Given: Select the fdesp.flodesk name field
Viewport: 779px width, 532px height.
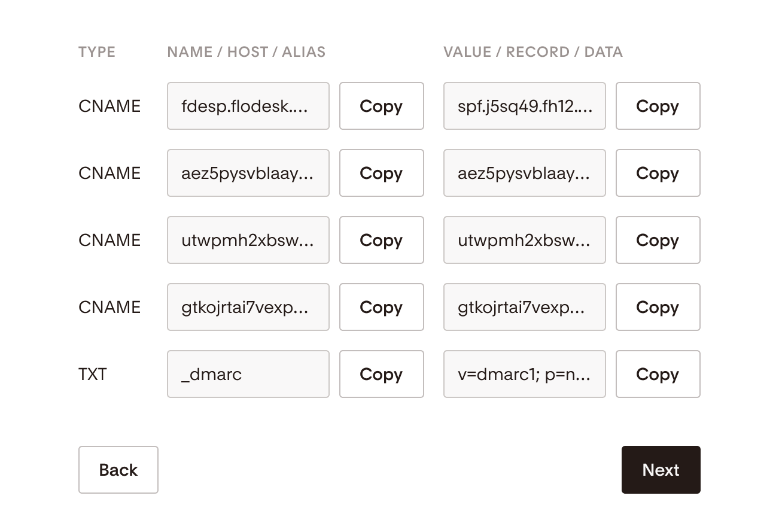Looking at the screenshot, I should click(x=248, y=106).
